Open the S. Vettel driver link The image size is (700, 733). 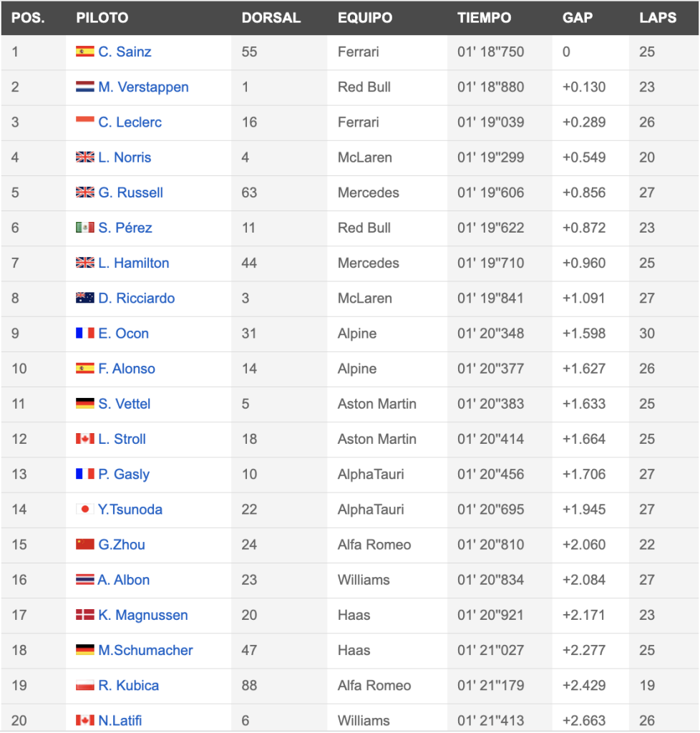click(125, 404)
